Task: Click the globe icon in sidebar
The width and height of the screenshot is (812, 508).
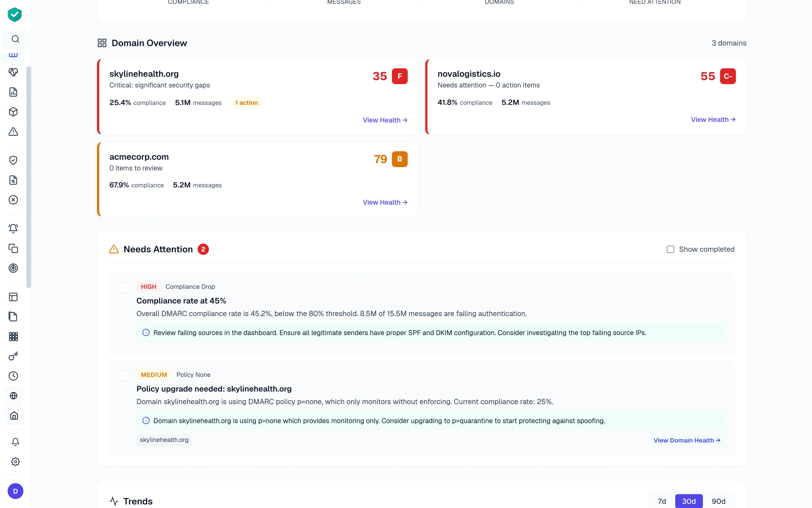Action: pos(14,396)
